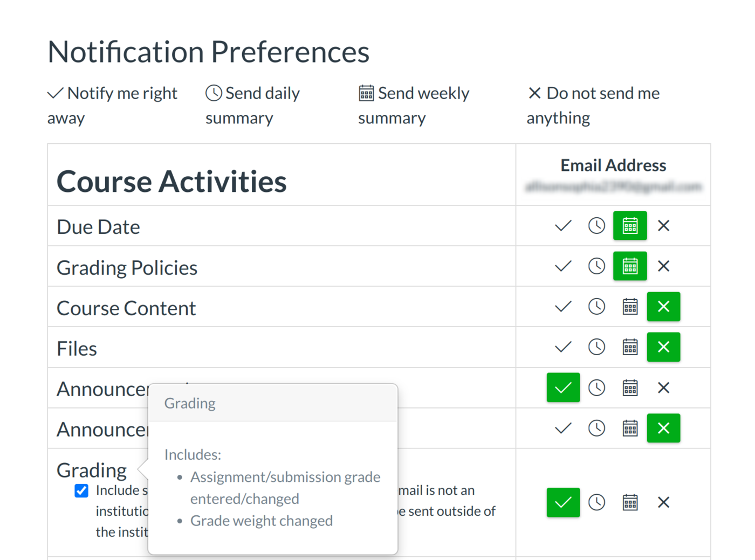Click the Grading tooltip header
This screenshot has width=755, height=560.
coord(190,403)
